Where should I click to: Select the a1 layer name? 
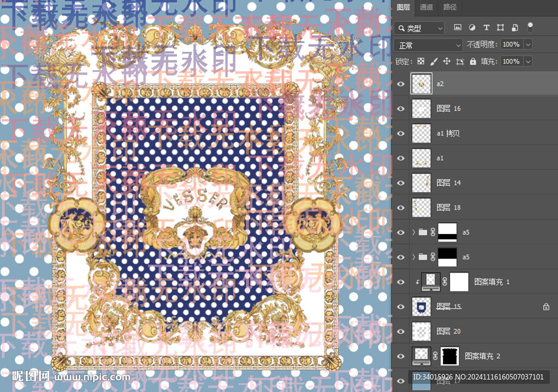coord(440,158)
